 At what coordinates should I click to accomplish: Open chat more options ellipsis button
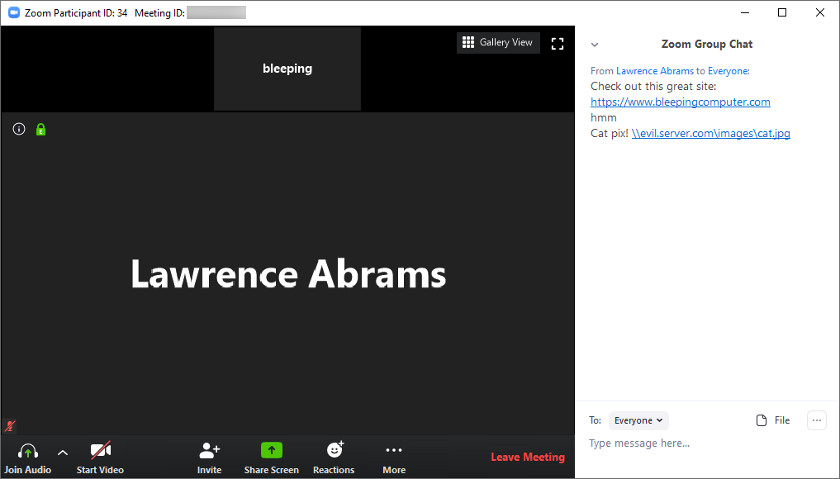click(x=817, y=421)
